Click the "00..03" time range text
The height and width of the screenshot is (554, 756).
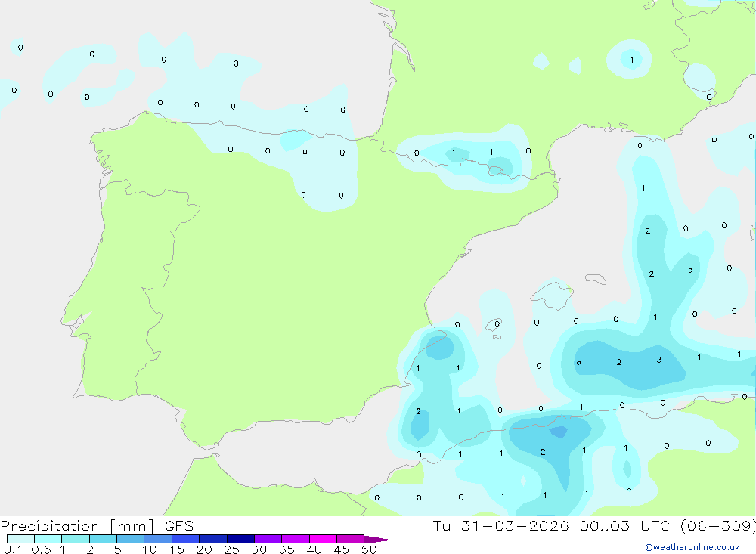[x=605, y=525]
